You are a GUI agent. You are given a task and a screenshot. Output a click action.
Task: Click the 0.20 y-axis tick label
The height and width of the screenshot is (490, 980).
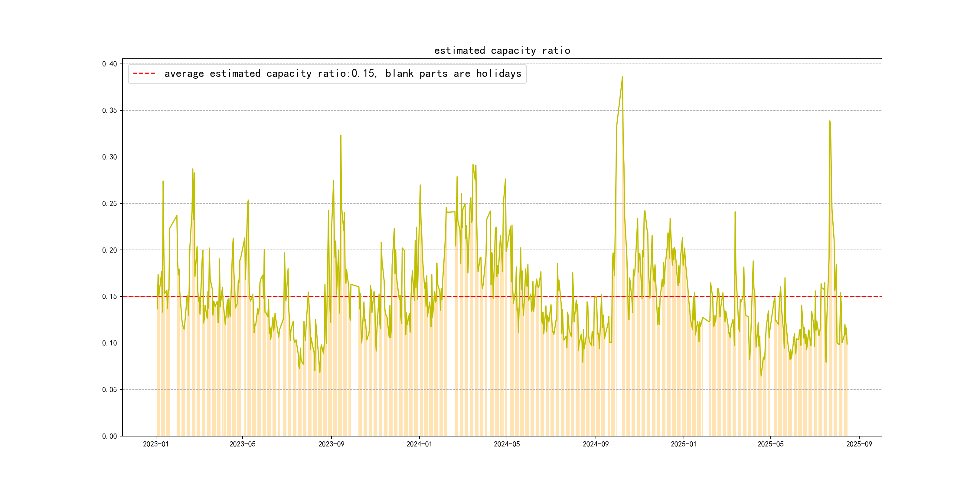tap(109, 250)
